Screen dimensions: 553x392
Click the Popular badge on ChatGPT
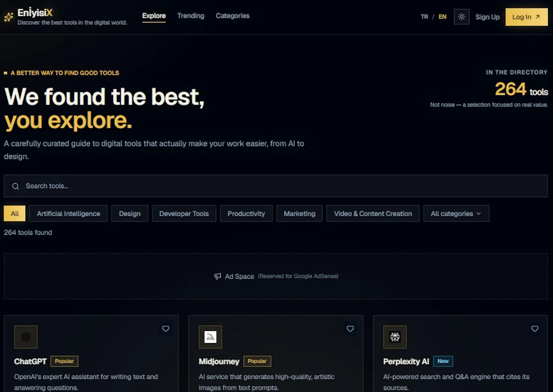tap(64, 361)
